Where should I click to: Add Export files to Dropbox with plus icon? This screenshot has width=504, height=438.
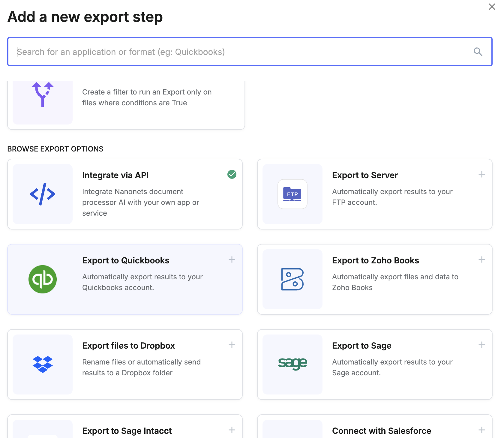click(232, 345)
